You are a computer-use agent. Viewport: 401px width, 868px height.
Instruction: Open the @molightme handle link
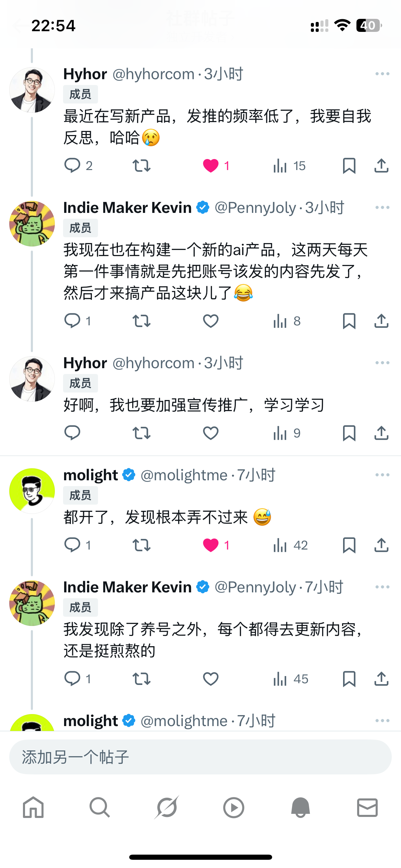pos(184,475)
